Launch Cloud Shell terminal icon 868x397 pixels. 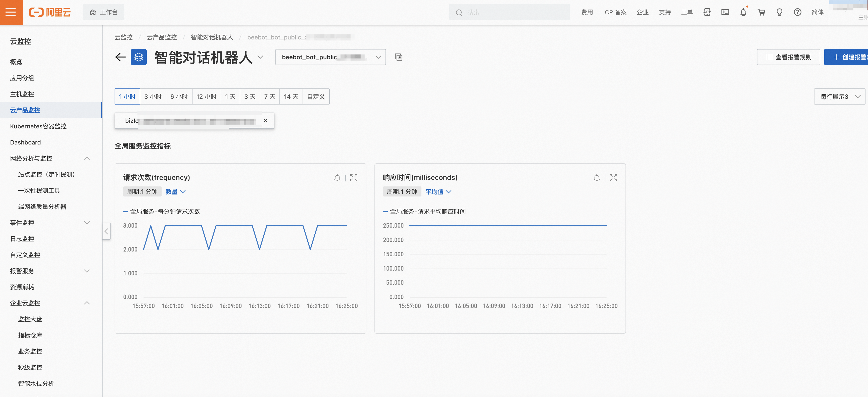(x=725, y=12)
